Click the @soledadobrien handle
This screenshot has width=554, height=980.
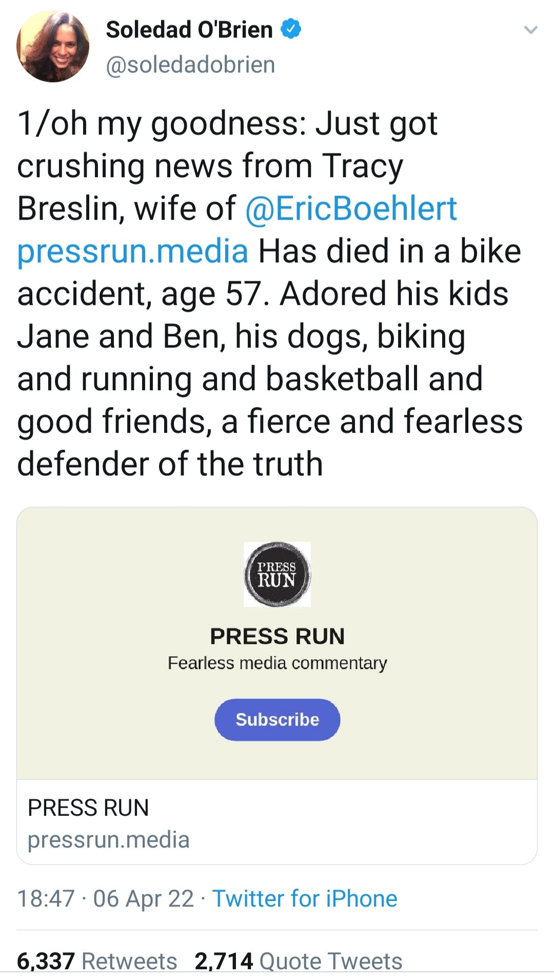[191, 64]
